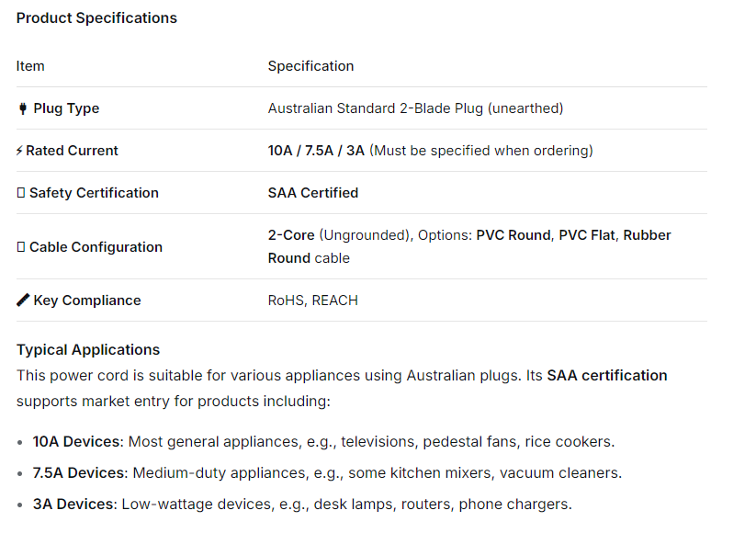
Task: Click the PVC Flat cable option text
Action: [587, 235]
